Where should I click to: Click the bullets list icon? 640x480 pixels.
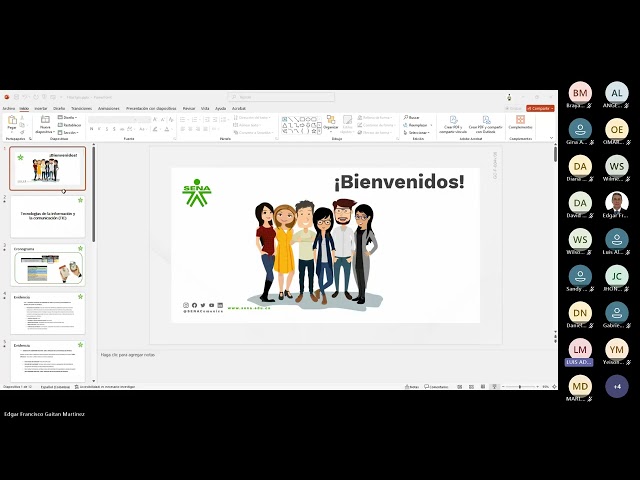[x=182, y=119]
